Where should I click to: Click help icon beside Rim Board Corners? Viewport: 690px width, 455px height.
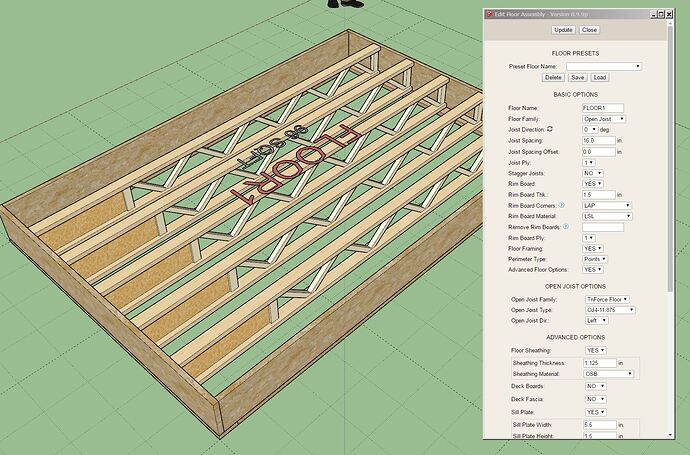click(562, 205)
